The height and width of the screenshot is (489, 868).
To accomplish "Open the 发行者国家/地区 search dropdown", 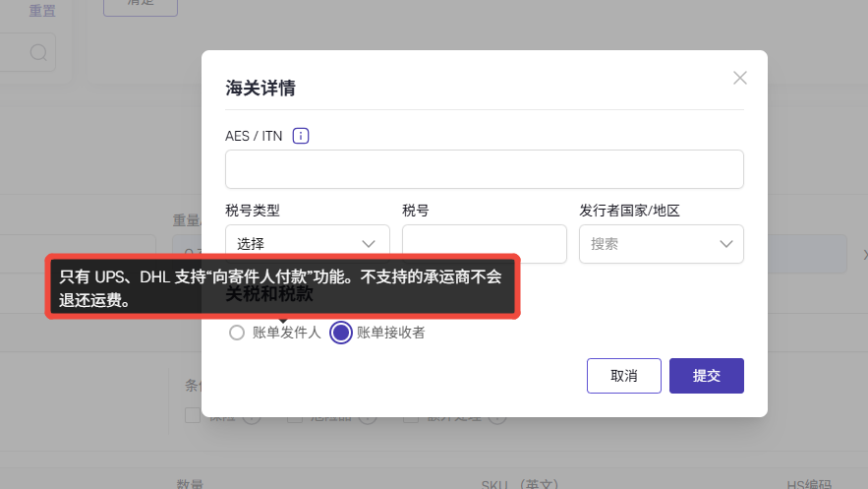I will pos(661,244).
